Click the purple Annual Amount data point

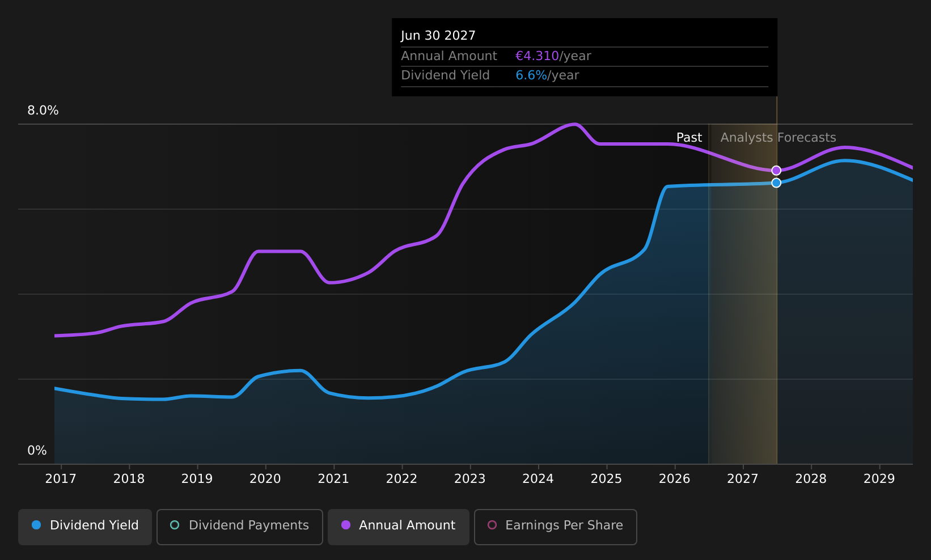[776, 171]
